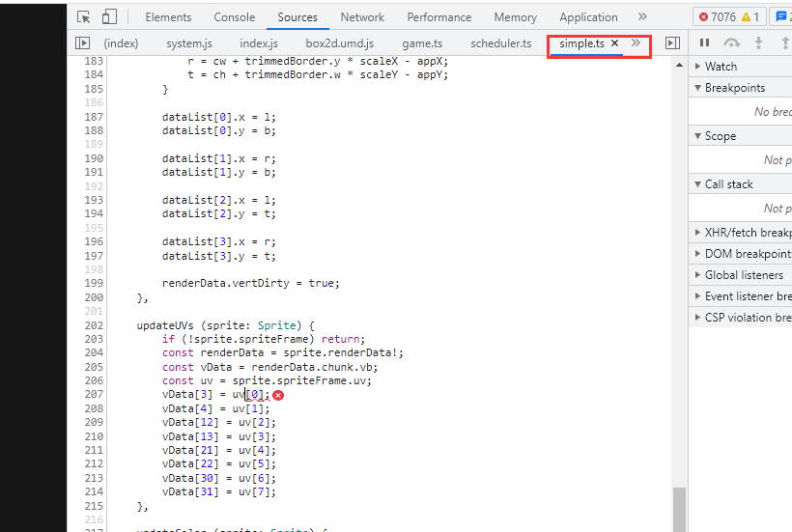Screen dimensions: 792x532
Task: Select the simple.ts file tab
Action: (581, 43)
